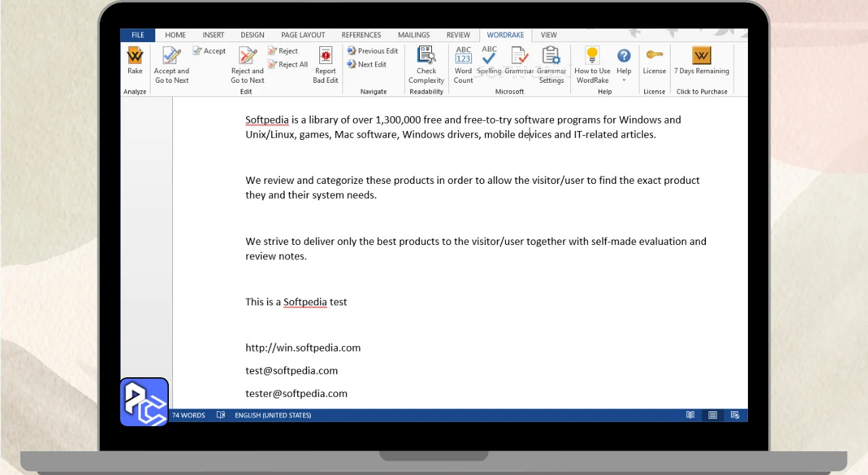Image resolution: width=868 pixels, height=475 pixels.
Task: Click Accept and Go to Next
Action: coord(172,64)
